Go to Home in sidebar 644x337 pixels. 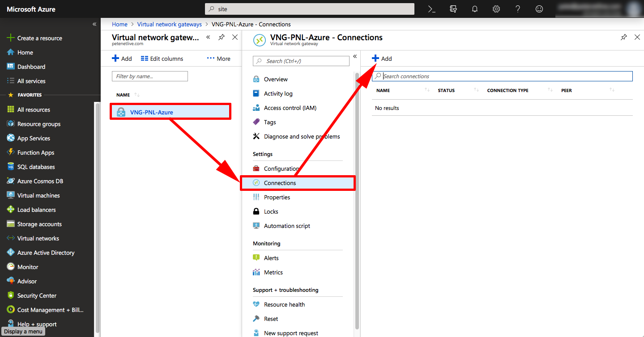[x=20, y=52]
